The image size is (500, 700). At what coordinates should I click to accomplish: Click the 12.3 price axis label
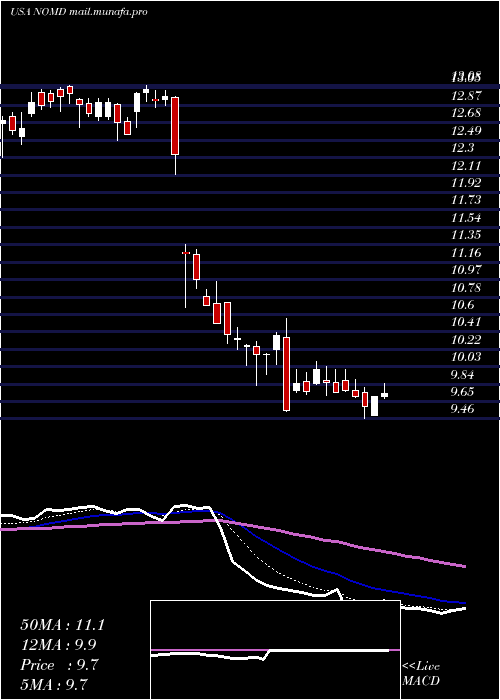[462, 148]
